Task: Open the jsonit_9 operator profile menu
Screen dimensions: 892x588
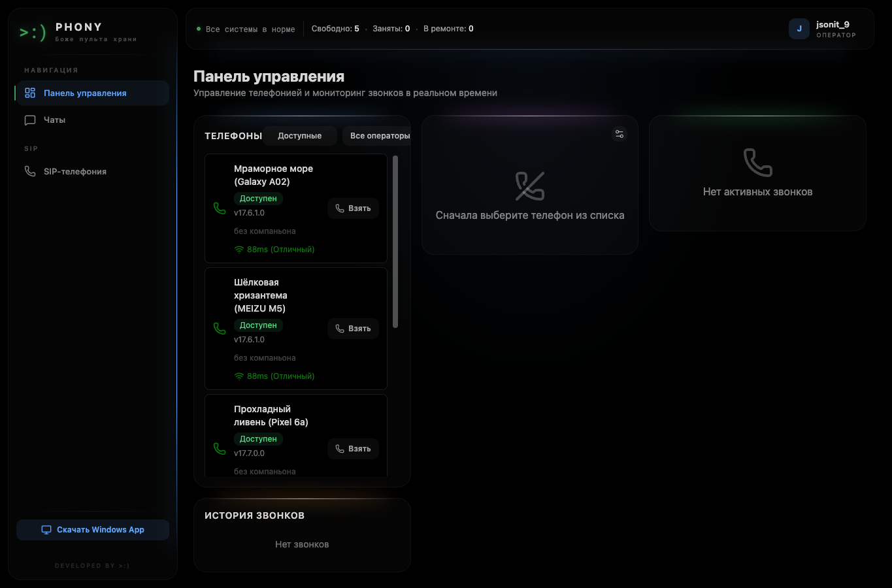Action: pos(823,29)
